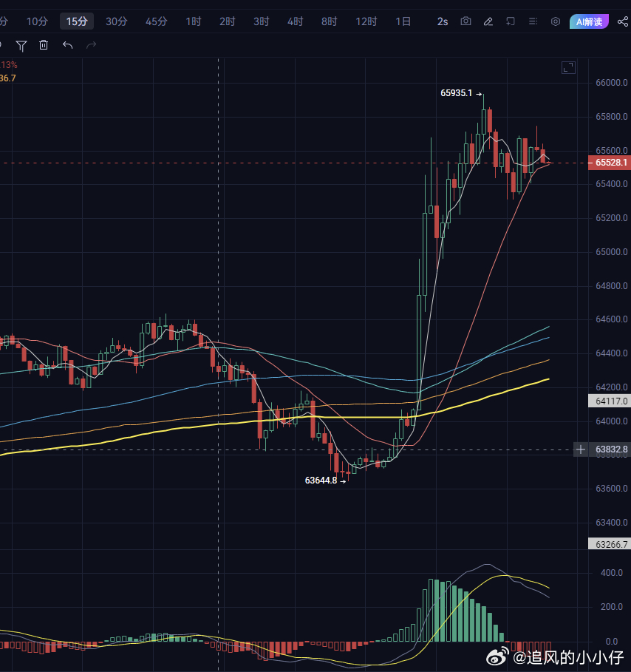Click the 65800.0 axis label
631x672 pixels.
(x=612, y=117)
